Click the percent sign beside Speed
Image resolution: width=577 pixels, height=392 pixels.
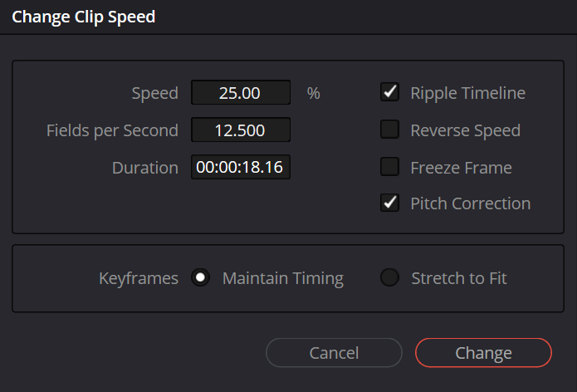[313, 93]
